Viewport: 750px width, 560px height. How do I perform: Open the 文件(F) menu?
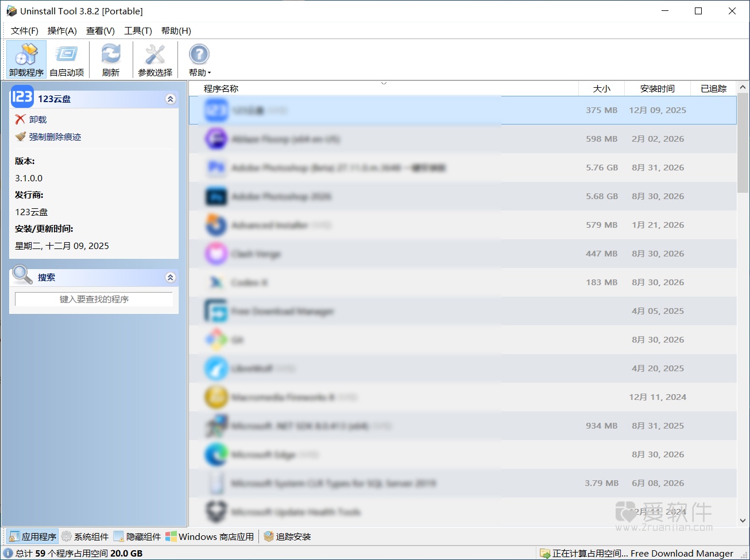pos(24,31)
